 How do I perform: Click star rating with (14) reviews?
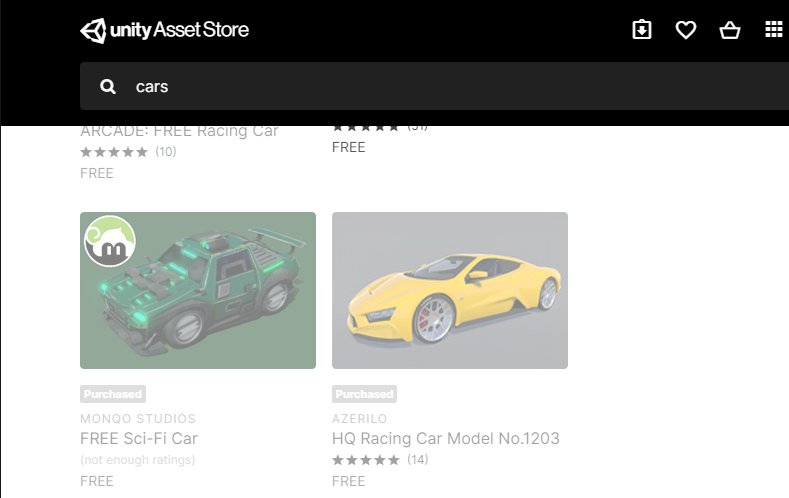(380, 460)
